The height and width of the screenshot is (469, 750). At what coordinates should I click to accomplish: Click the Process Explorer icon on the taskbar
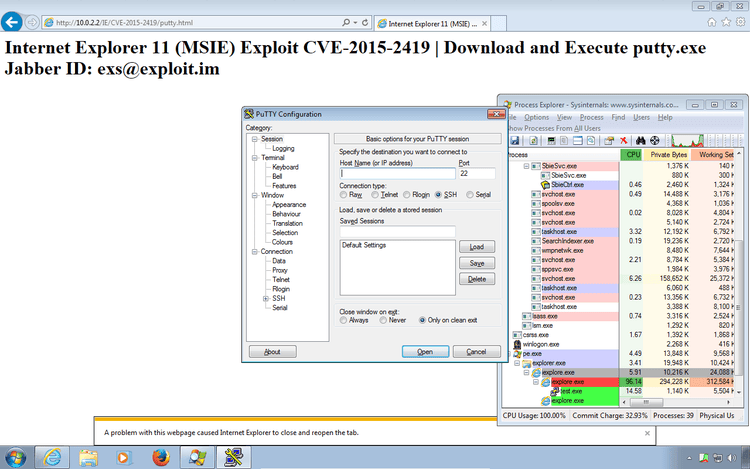tap(197, 458)
